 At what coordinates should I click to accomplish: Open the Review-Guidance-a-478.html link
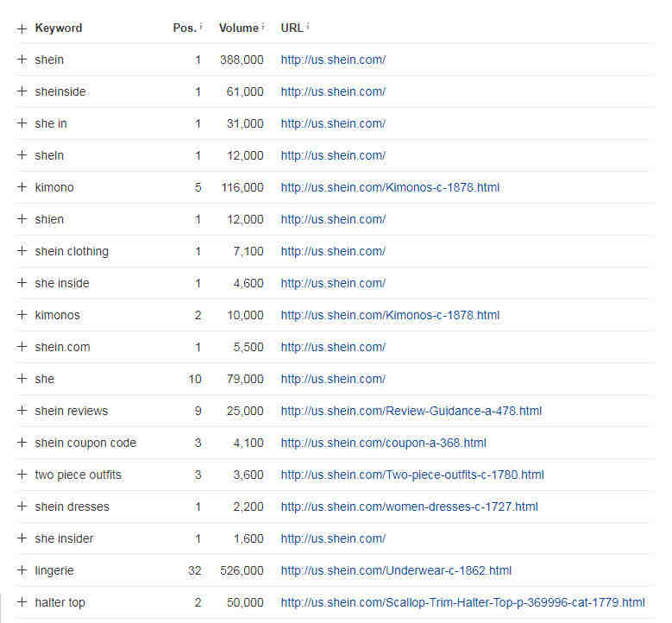coord(411,411)
